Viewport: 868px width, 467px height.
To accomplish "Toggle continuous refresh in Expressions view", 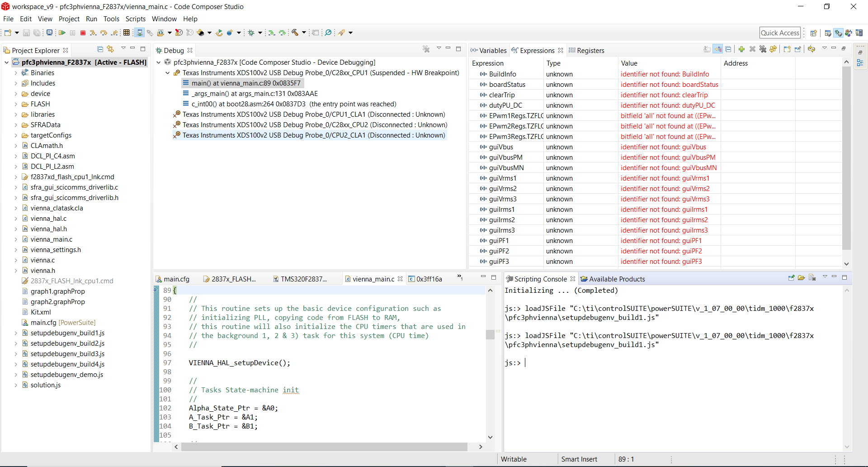I will coord(811,49).
